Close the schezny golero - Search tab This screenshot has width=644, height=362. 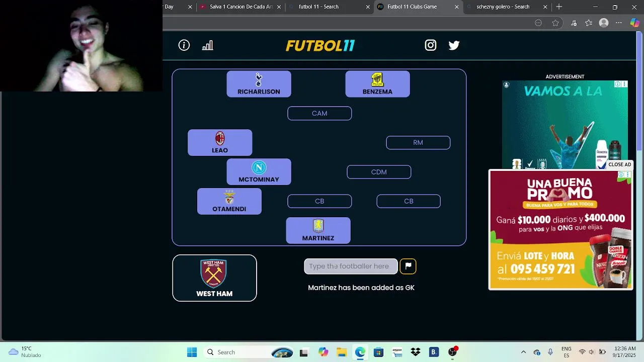(545, 7)
